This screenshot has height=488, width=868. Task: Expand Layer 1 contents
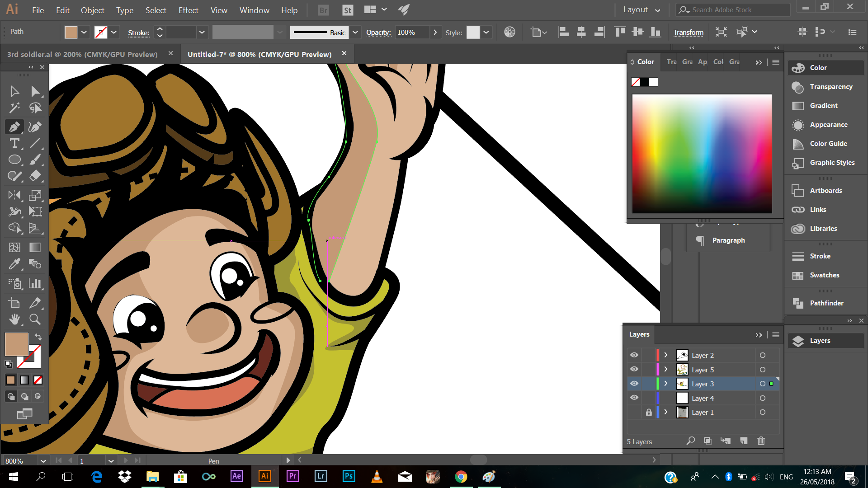pyautogui.click(x=665, y=412)
